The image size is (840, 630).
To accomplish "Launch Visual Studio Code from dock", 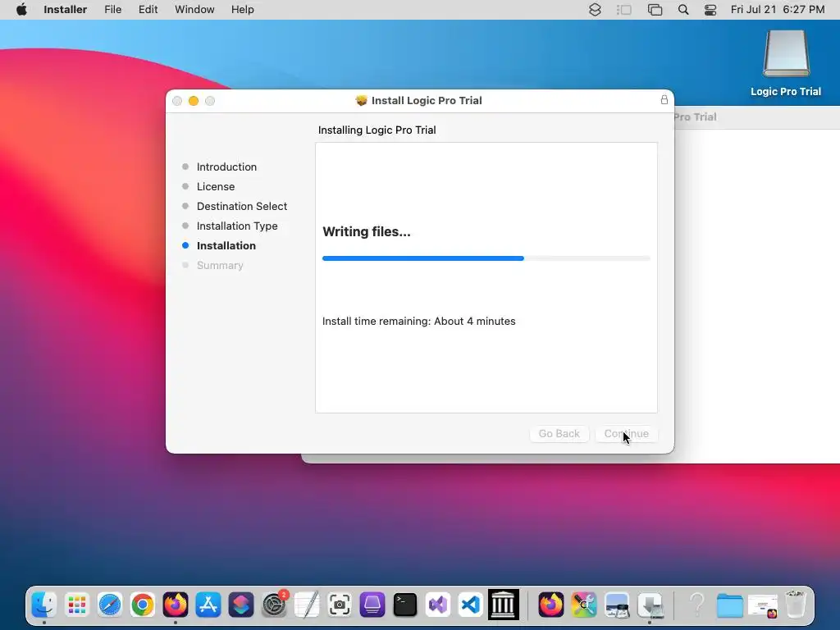I will click(470, 605).
